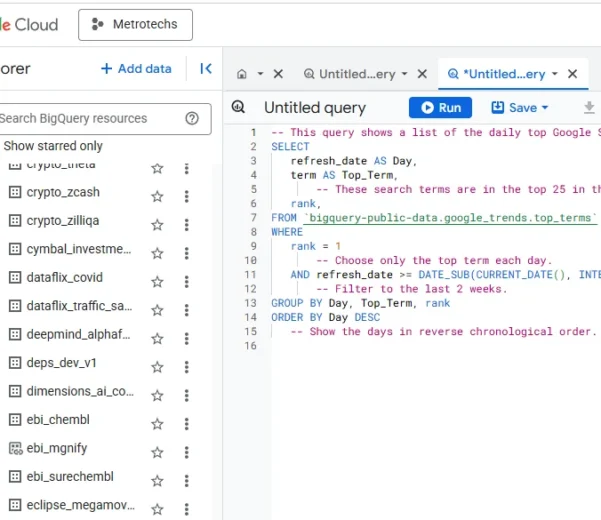Click line number 16 in editor

point(250,346)
